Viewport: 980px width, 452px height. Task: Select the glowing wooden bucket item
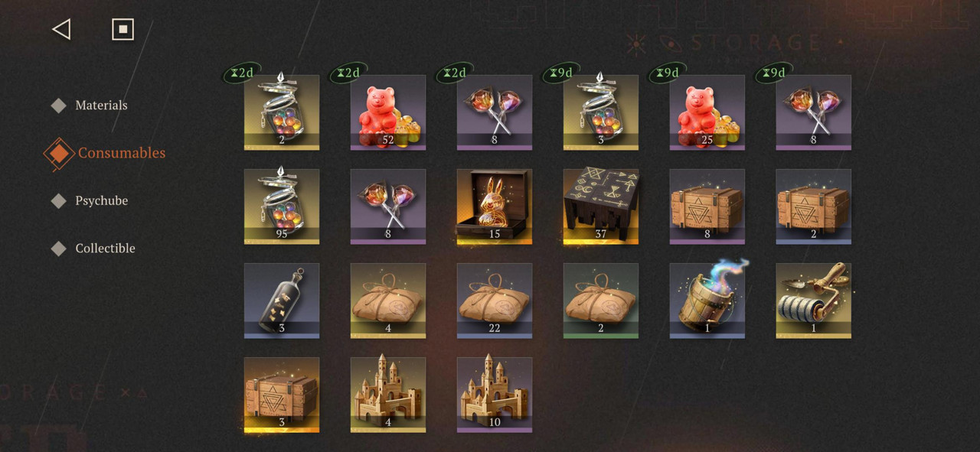[x=707, y=301]
